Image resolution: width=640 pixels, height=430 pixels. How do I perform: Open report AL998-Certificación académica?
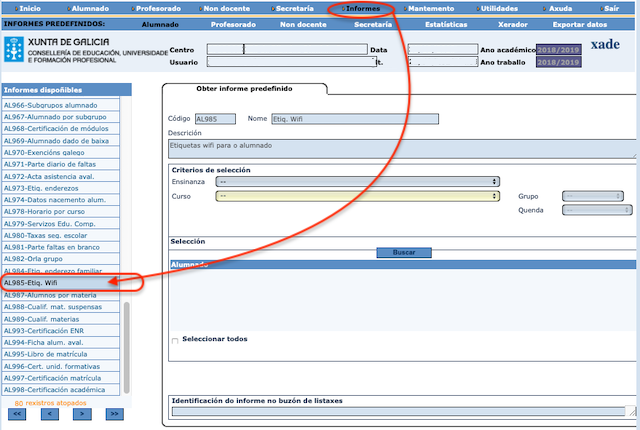pos(61,390)
